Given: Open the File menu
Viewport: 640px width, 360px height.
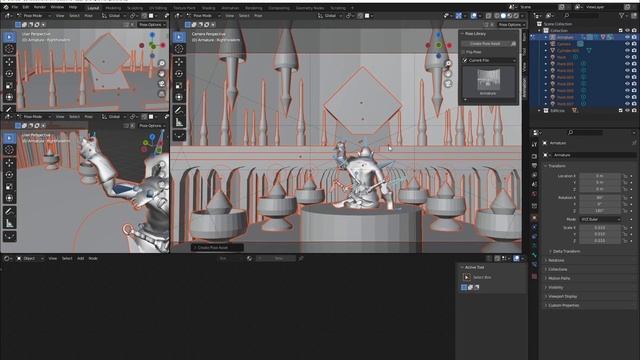Looking at the screenshot, I should coord(15,7).
